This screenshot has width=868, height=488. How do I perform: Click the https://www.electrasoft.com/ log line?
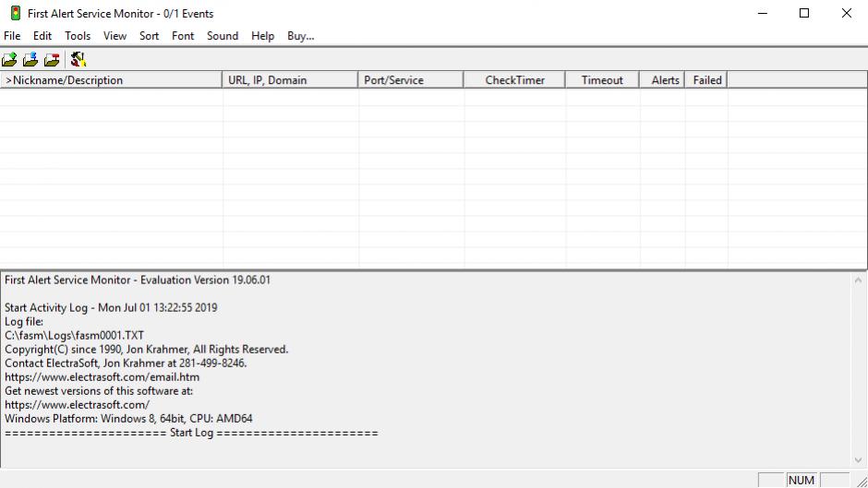77,405
